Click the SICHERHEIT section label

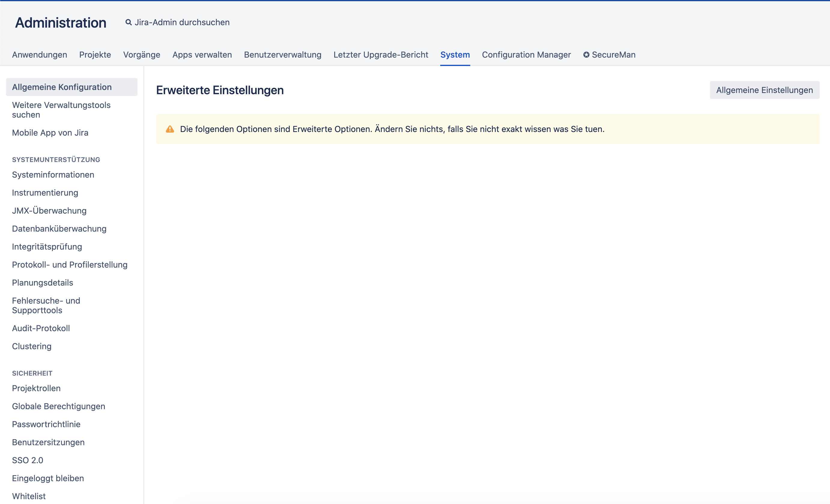point(32,373)
